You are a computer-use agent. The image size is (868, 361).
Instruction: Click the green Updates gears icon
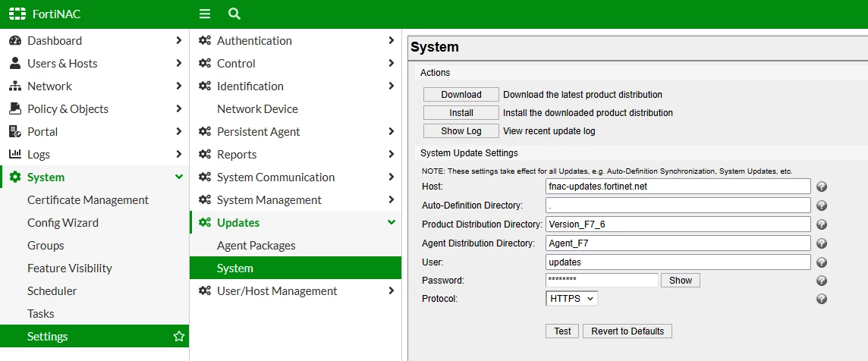pos(205,222)
